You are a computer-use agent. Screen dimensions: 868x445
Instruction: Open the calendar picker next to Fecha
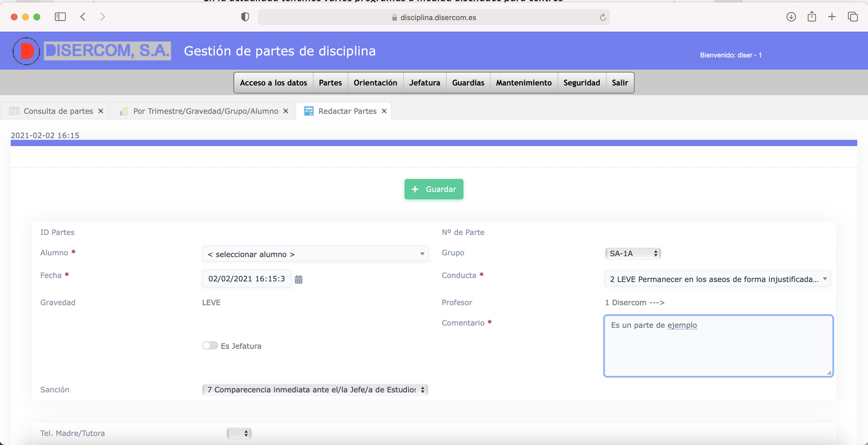click(298, 279)
